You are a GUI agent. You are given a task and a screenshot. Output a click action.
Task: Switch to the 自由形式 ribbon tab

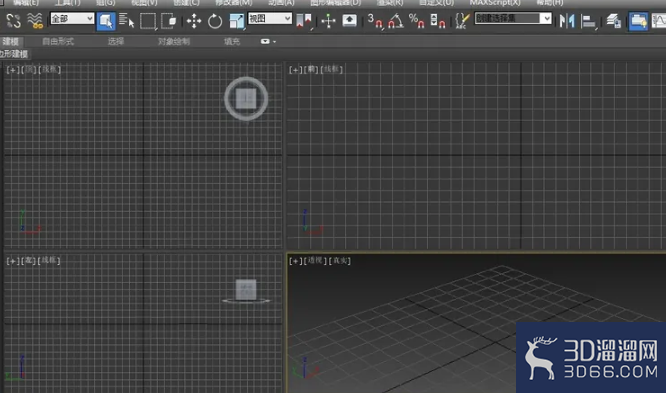[x=58, y=41]
